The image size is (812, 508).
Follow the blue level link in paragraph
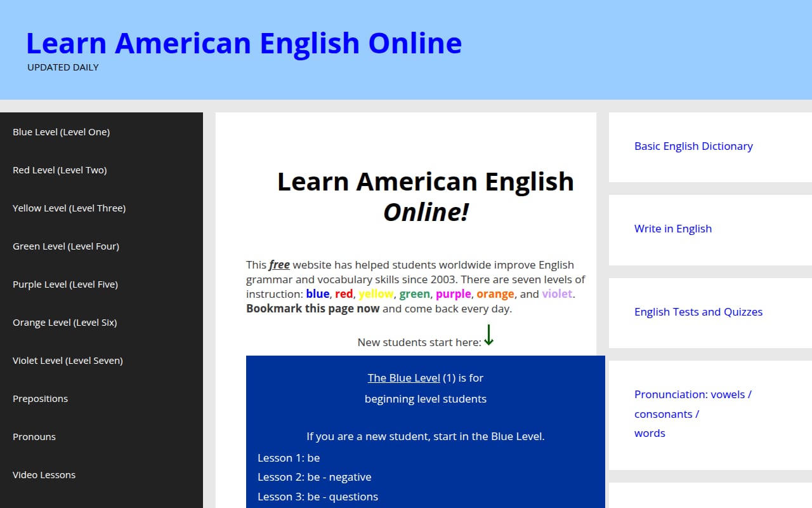(x=318, y=294)
